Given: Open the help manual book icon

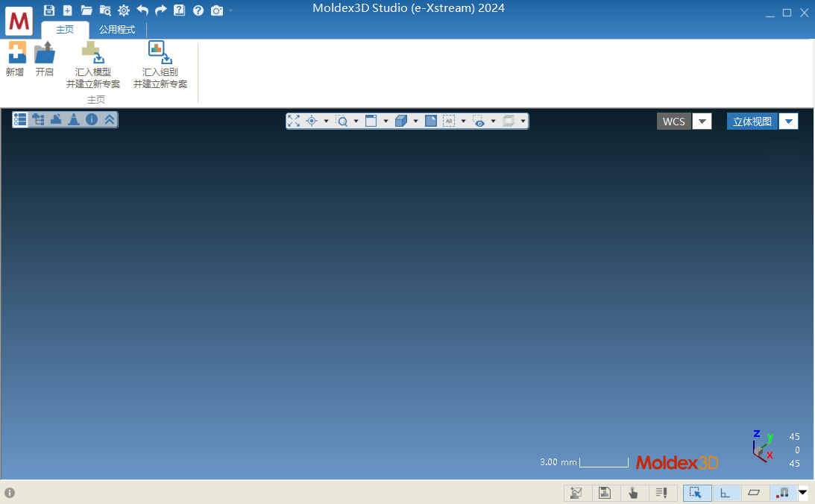Looking at the screenshot, I should [179, 10].
